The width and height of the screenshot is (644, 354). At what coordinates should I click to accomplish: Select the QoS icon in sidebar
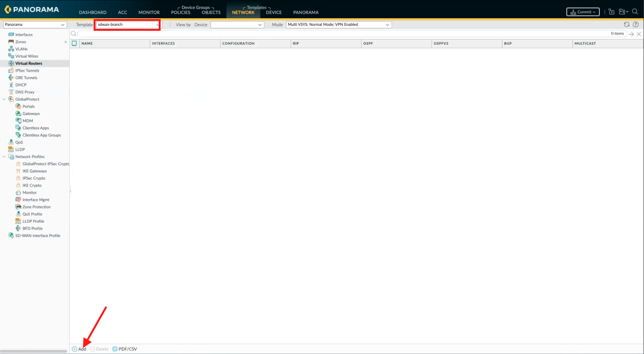pos(11,142)
